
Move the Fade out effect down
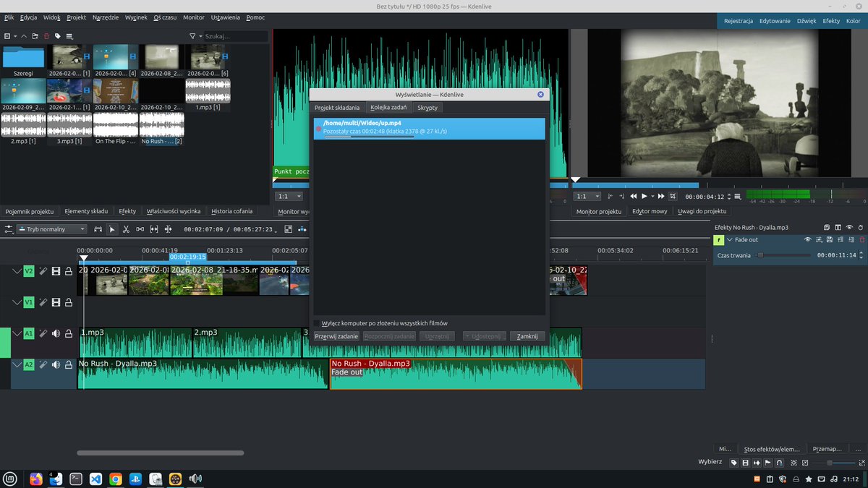click(x=851, y=239)
